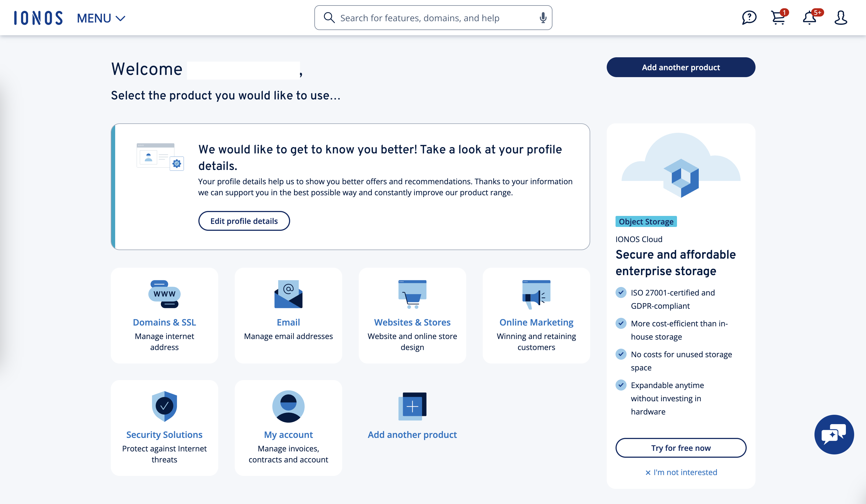Click 'Manage invoices, contracts and account' text
Screen dimensions: 866x504
click(x=288, y=454)
